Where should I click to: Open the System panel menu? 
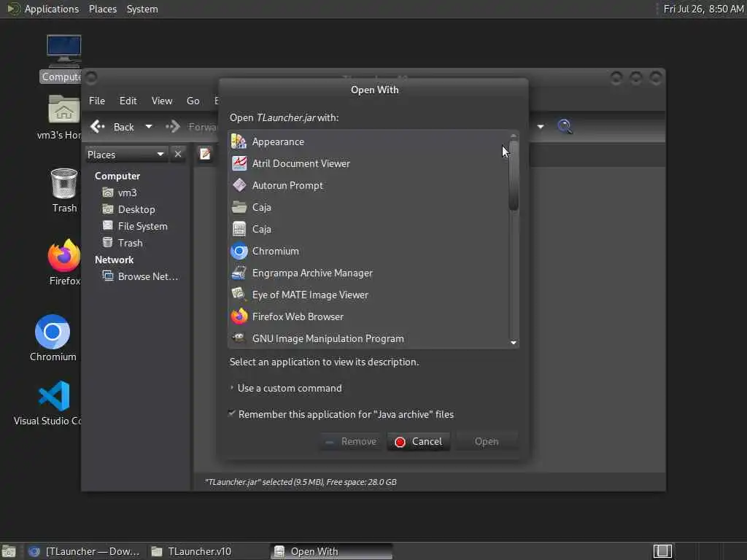(x=142, y=9)
